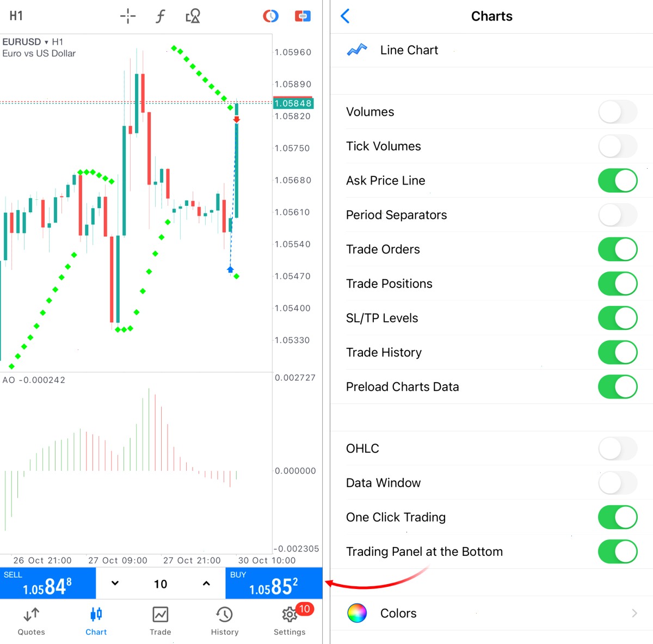This screenshot has width=653, height=644.
Task: Turn off Ask Price Line
Action: [x=618, y=181]
